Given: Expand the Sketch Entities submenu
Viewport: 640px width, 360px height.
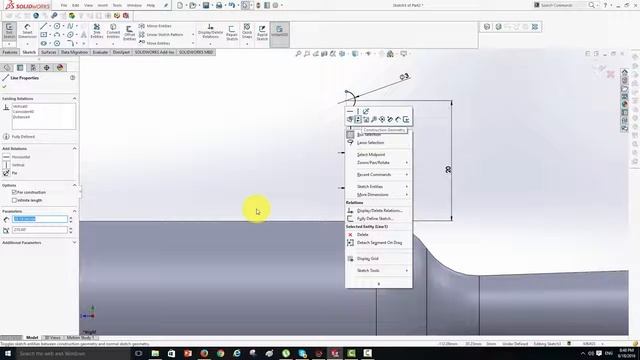Looking at the screenshot, I should [378, 187].
